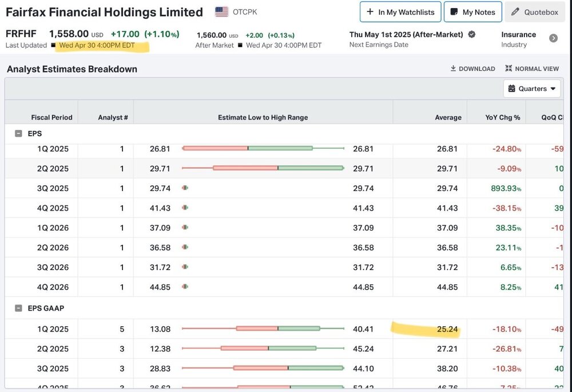Click the US flag icon beside OTCPK
The height and width of the screenshot is (392, 572).
221,11
